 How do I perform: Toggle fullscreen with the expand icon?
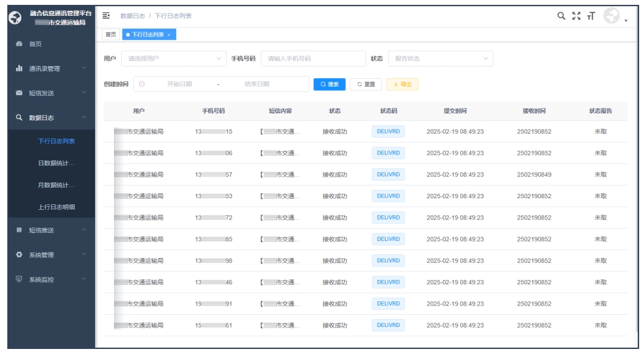pyautogui.click(x=576, y=16)
